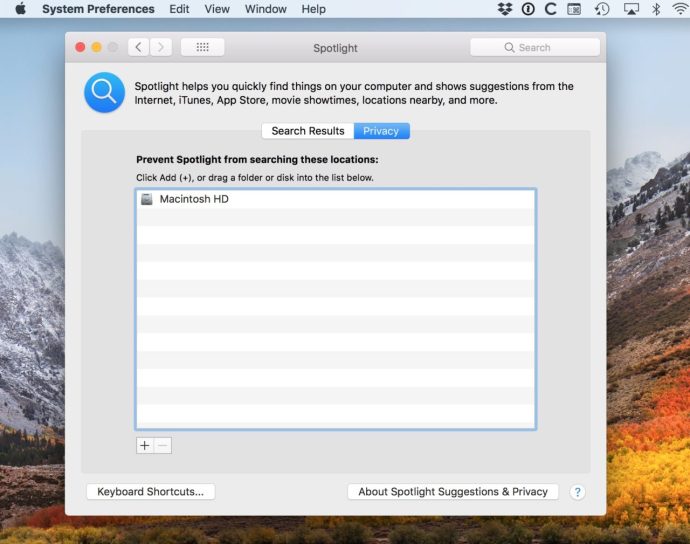690x544 pixels.
Task: Click the Macintosh HD disk icon
Action: [x=147, y=199]
